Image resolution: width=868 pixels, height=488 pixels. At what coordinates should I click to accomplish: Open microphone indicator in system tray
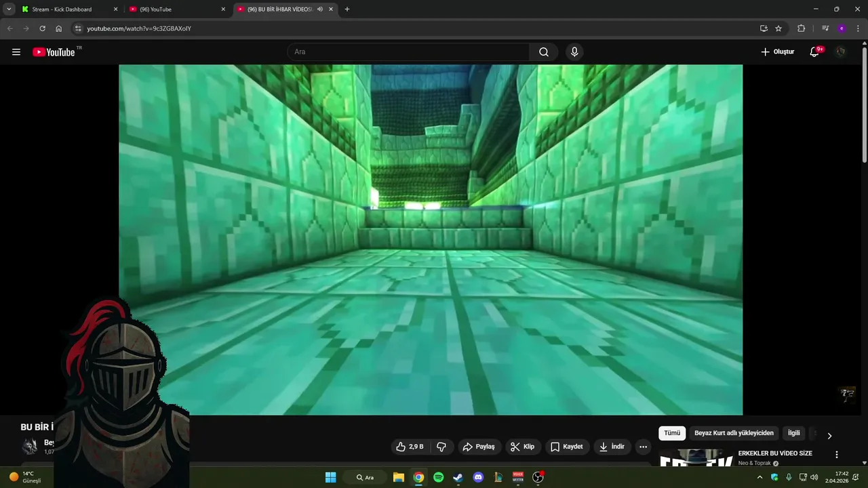(789, 477)
